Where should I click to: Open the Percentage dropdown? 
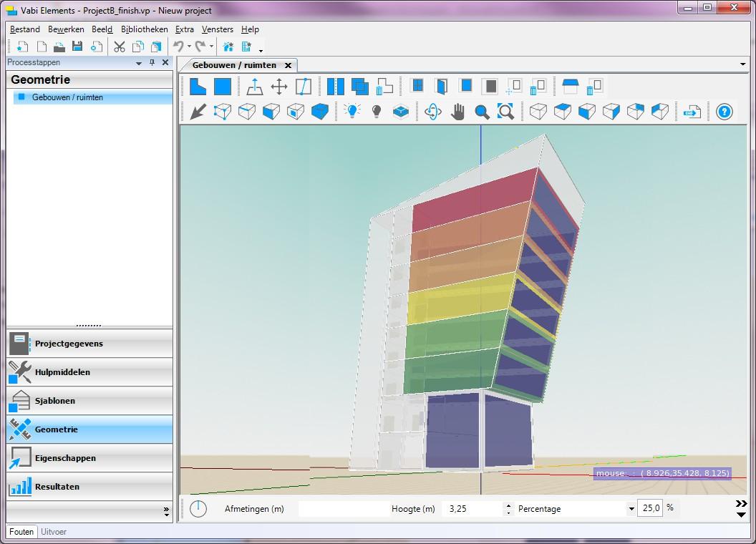pyautogui.click(x=631, y=509)
